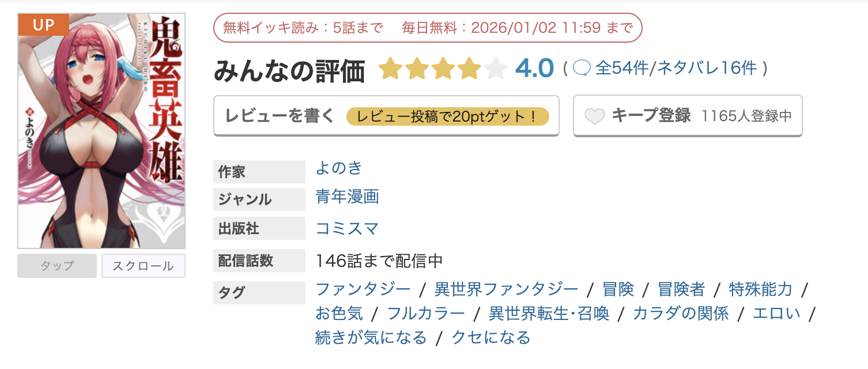The width and height of the screenshot is (868, 369).
Task: Select スクロール reading mode
Action: [143, 266]
